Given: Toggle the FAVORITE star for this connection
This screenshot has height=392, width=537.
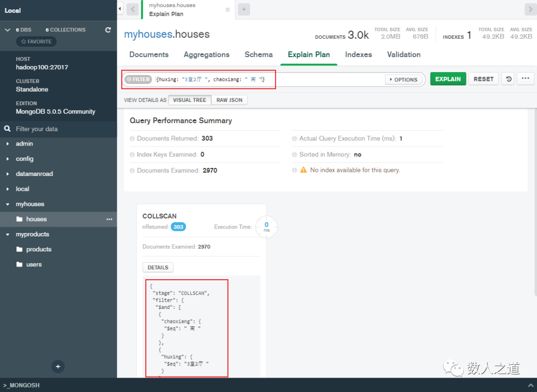Looking at the screenshot, I should (36, 41).
